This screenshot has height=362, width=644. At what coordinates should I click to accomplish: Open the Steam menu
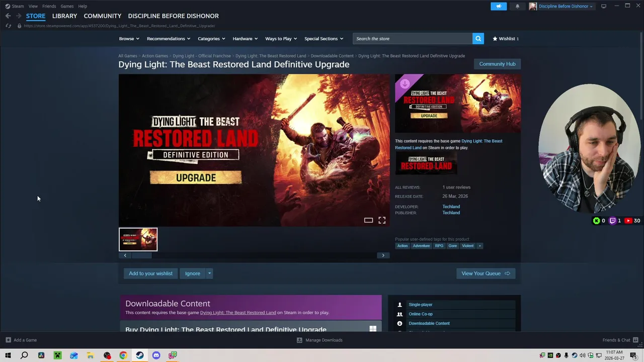tap(15, 6)
